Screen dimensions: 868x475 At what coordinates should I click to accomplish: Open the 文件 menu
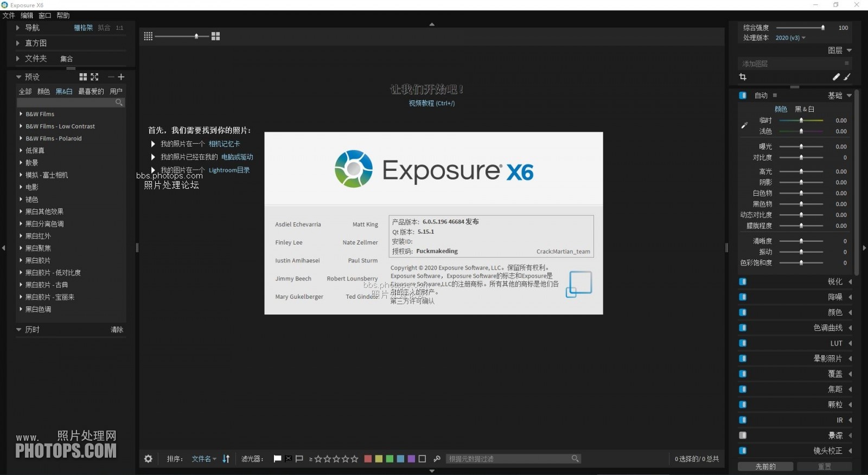(9, 15)
